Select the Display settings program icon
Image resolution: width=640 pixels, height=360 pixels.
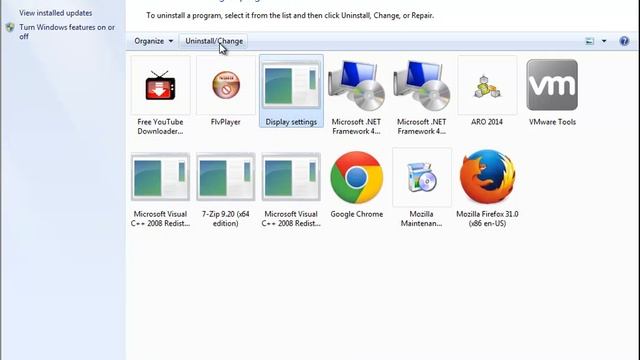(x=291, y=85)
